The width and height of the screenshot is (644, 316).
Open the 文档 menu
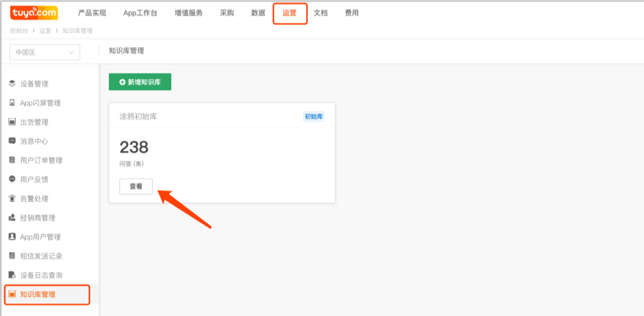coord(321,13)
